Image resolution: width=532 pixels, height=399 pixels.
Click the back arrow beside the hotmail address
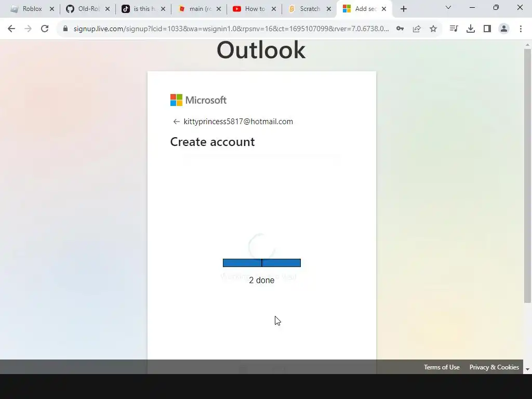coord(176,122)
